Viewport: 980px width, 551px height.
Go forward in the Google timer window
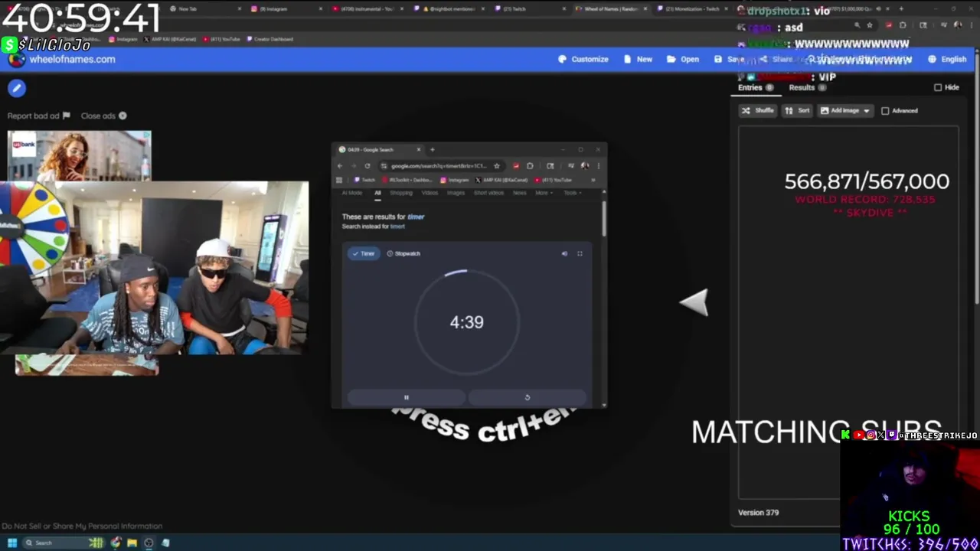click(x=354, y=166)
